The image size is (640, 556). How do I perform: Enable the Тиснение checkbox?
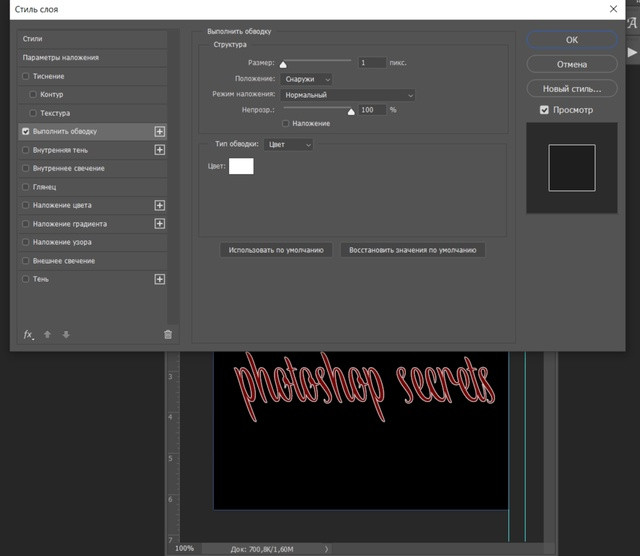pyautogui.click(x=26, y=76)
